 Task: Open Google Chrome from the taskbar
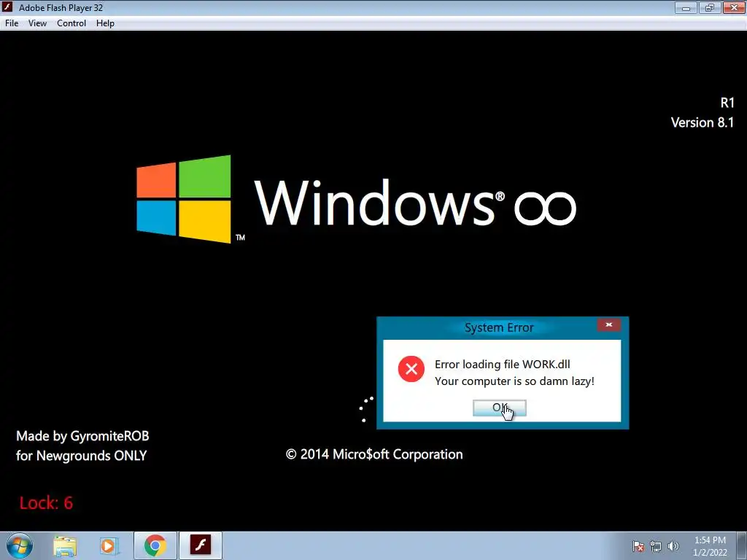(x=155, y=545)
